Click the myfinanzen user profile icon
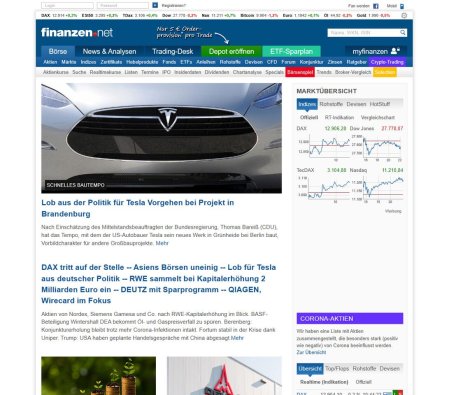 [395, 51]
